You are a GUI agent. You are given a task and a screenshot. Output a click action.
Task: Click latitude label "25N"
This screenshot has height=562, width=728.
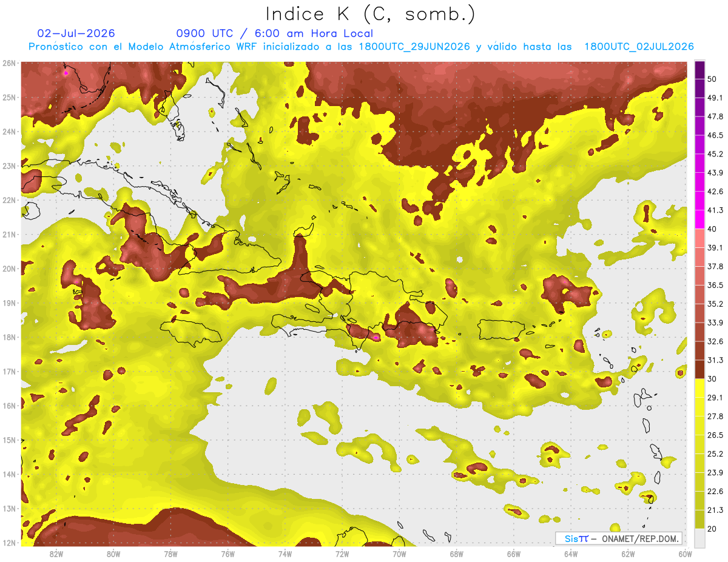[x=9, y=97]
